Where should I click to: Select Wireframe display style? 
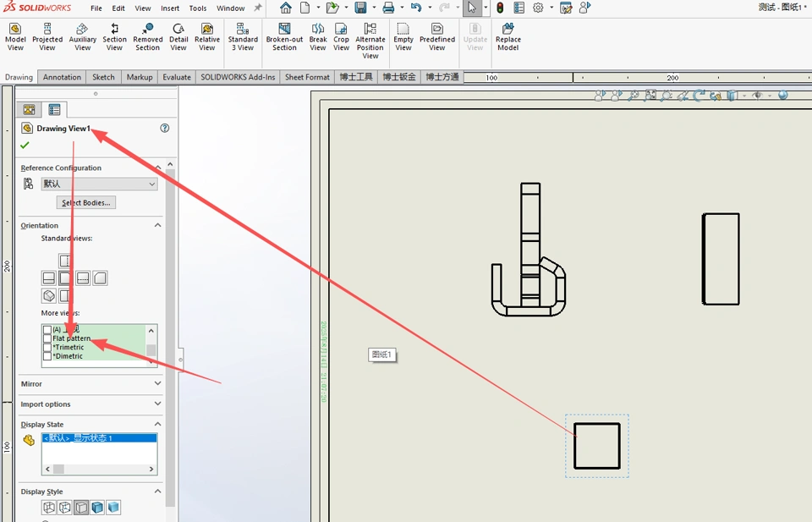pyautogui.click(x=49, y=507)
